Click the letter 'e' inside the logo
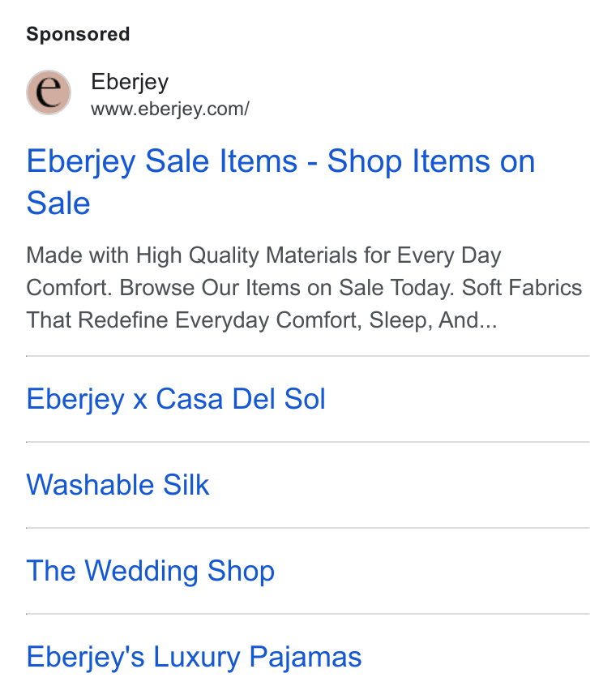The height and width of the screenshot is (699, 616). pyautogui.click(x=49, y=92)
